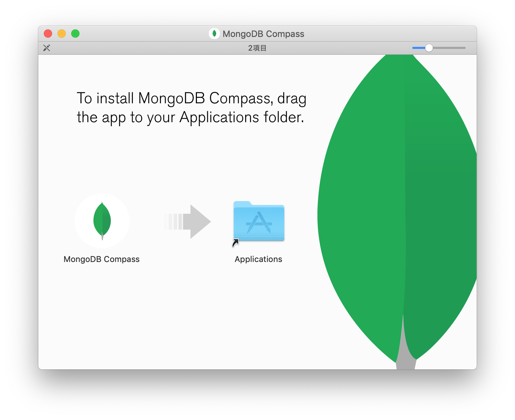Click the MongoDB leaf icon in title bar
Image resolution: width=515 pixels, height=420 pixels.
click(214, 34)
